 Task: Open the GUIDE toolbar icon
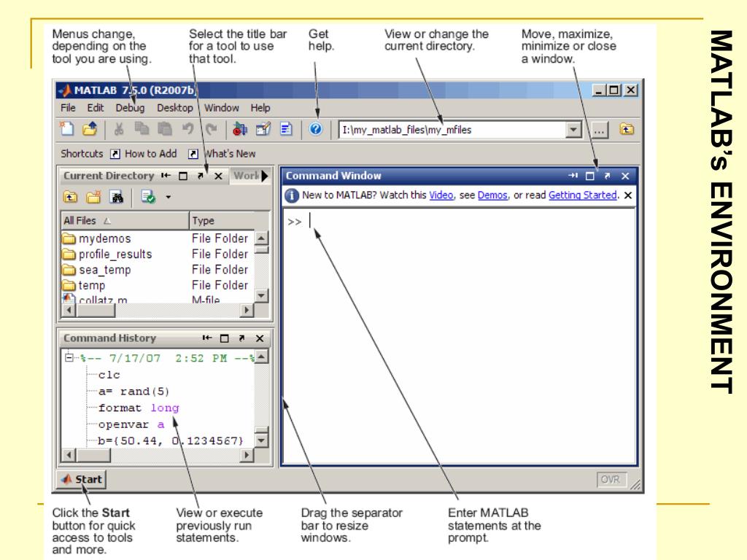(x=263, y=129)
